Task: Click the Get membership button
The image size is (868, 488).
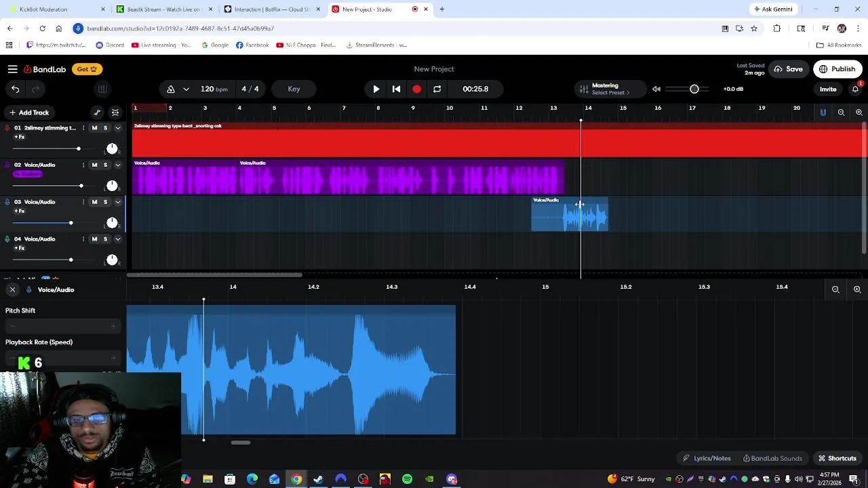Action: tap(87, 69)
